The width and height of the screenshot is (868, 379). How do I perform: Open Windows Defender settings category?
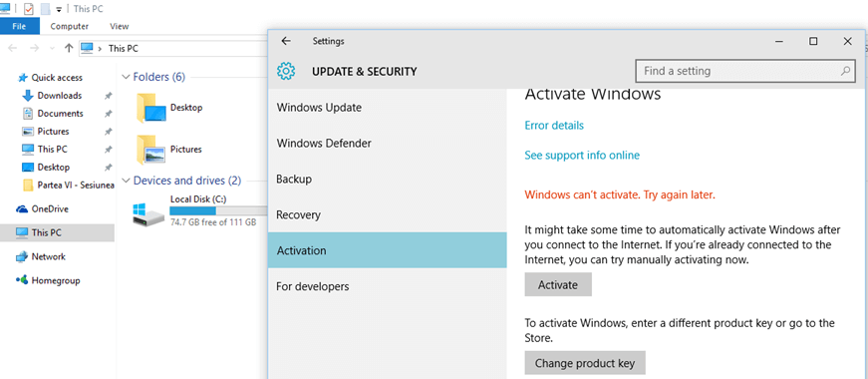pyautogui.click(x=387, y=144)
